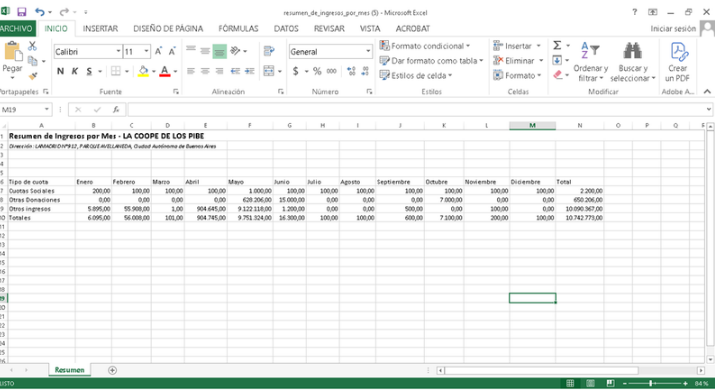Increase the indent level

(x=250, y=71)
